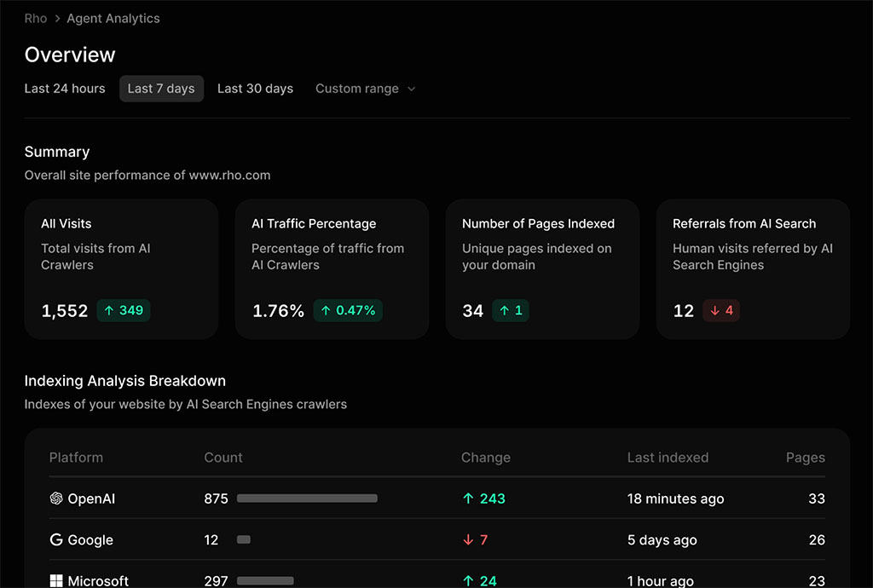Click the +1 badge on Pages Indexed card
The image size is (873, 588).
(x=511, y=311)
